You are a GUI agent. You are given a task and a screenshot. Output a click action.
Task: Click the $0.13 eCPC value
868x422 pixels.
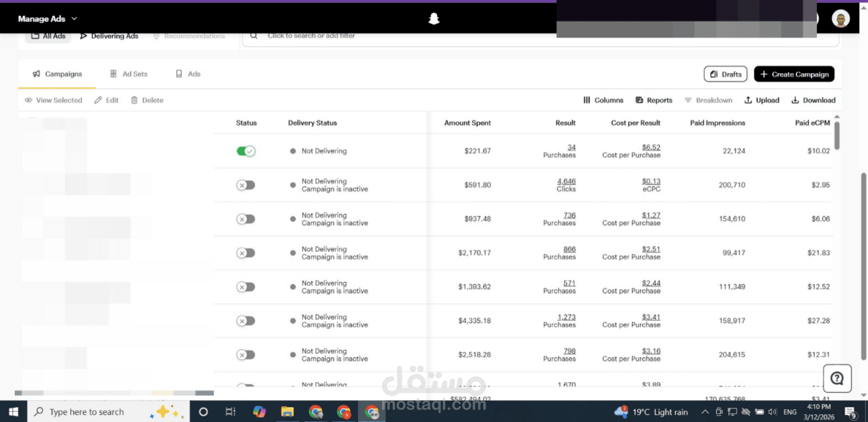tap(651, 182)
